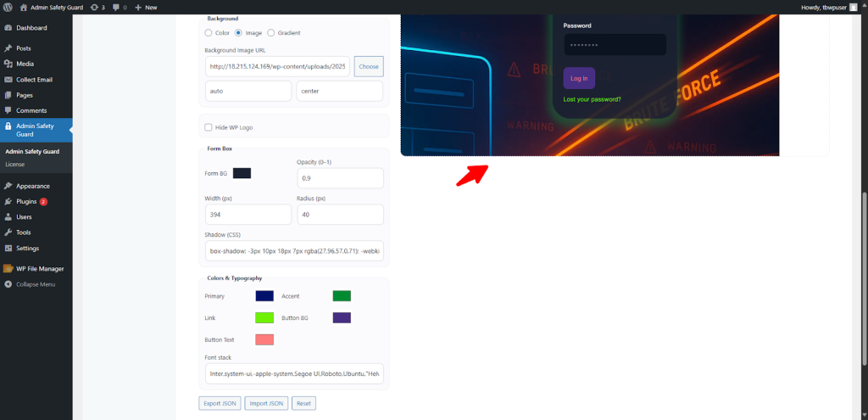Open the Appearance menu

tap(32, 186)
